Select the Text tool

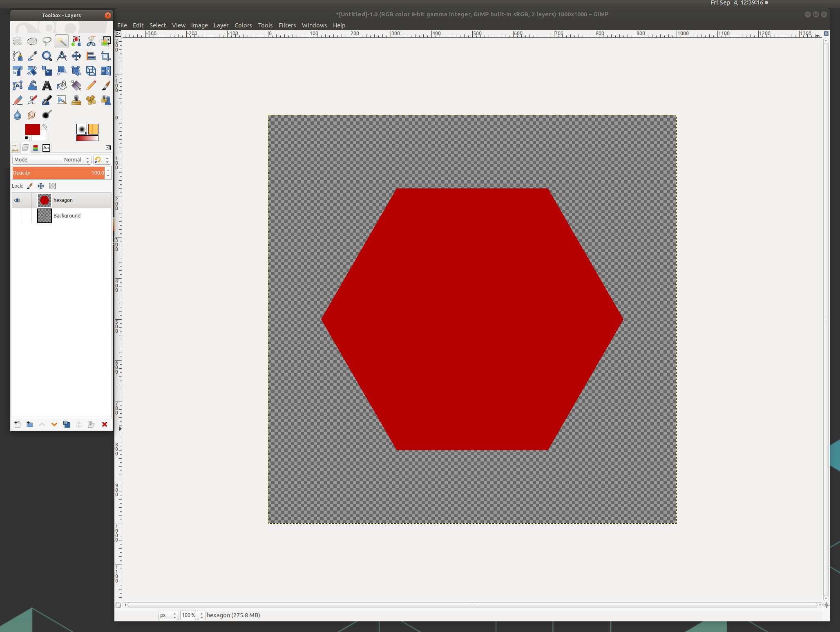point(47,85)
